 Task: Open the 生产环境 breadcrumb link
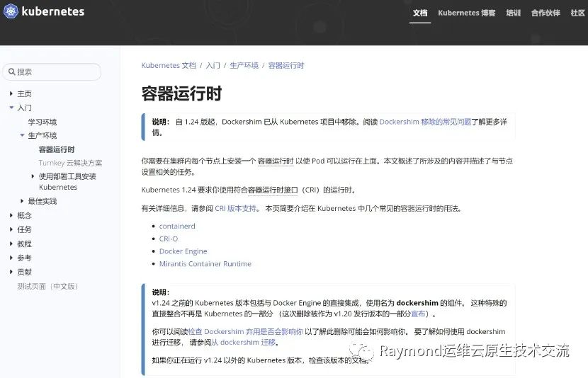pyautogui.click(x=244, y=65)
